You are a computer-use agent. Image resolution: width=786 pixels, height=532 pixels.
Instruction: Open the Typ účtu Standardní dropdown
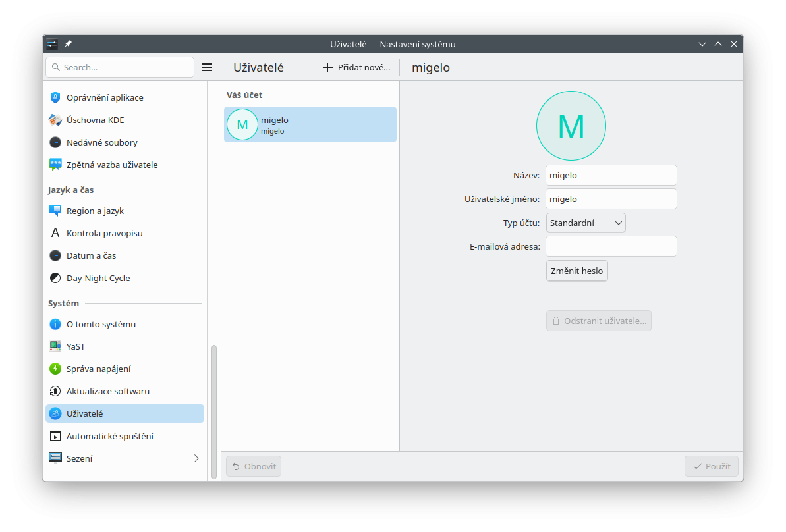586,223
